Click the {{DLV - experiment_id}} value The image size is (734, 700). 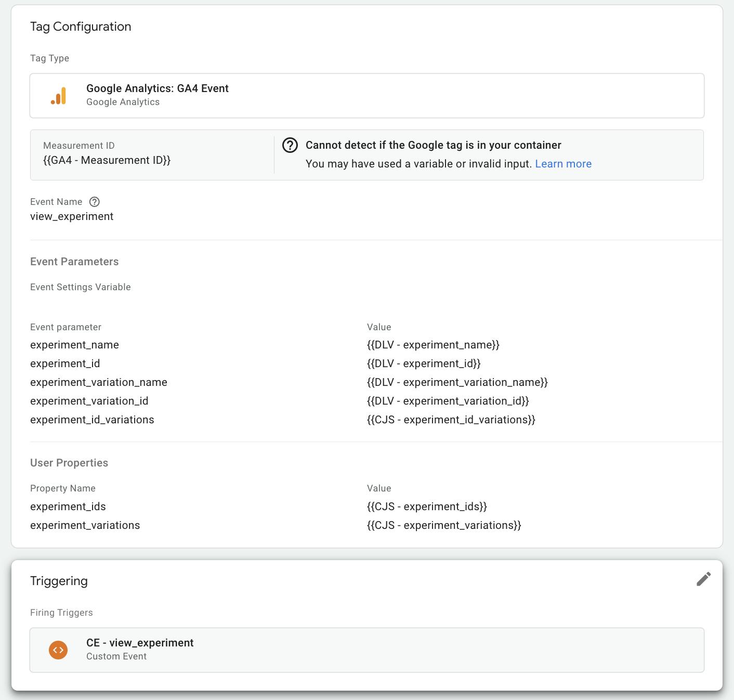[x=424, y=364]
